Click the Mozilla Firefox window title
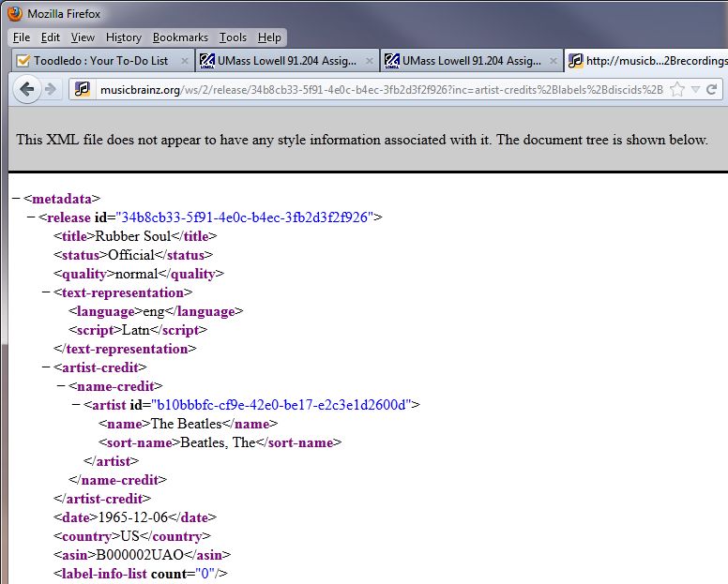Viewport: 728px width, 584px height. click(x=64, y=14)
